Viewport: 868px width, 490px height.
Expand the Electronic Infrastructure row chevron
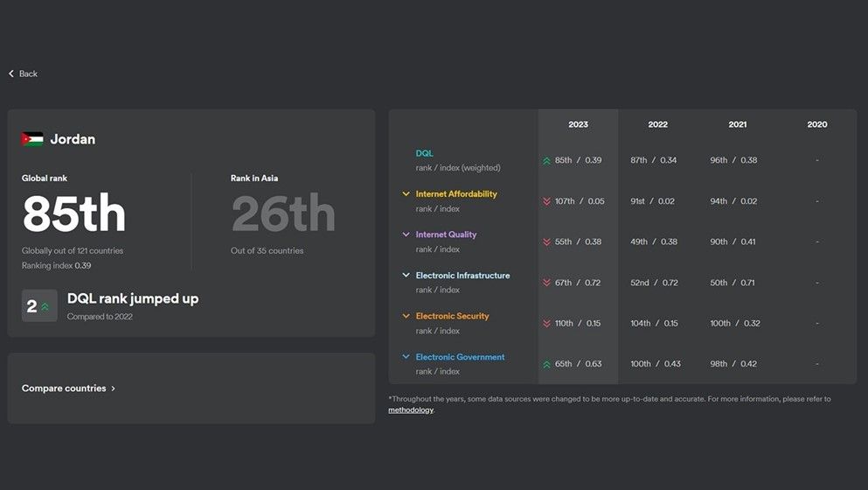406,275
